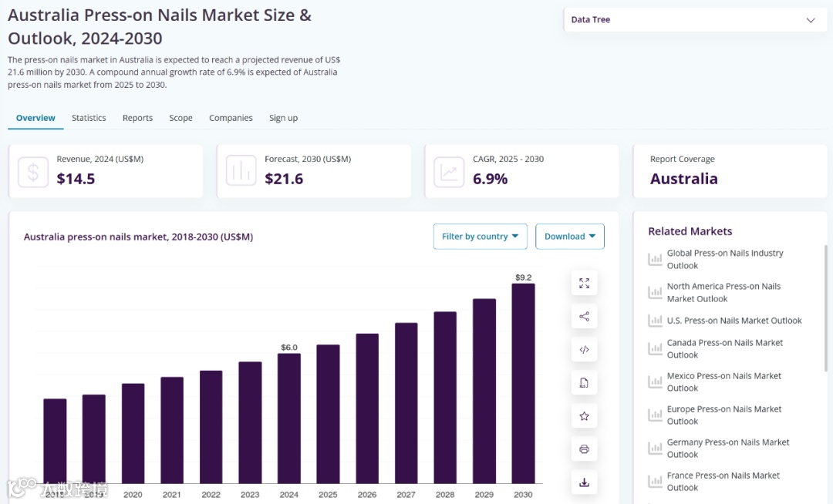The width and height of the screenshot is (833, 504).
Task: Open the Sign up tab
Action: click(x=283, y=118)
